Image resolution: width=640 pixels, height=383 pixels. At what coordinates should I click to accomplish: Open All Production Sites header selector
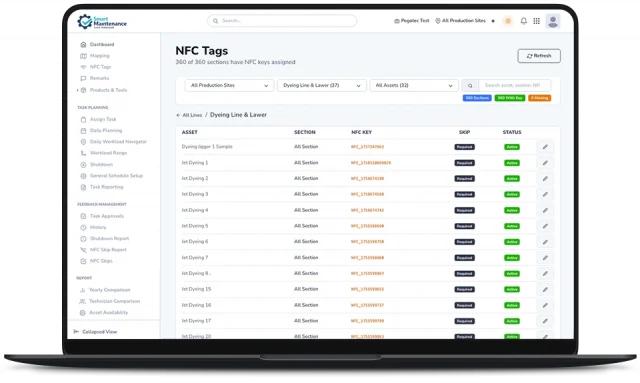(x=460, y=21)
